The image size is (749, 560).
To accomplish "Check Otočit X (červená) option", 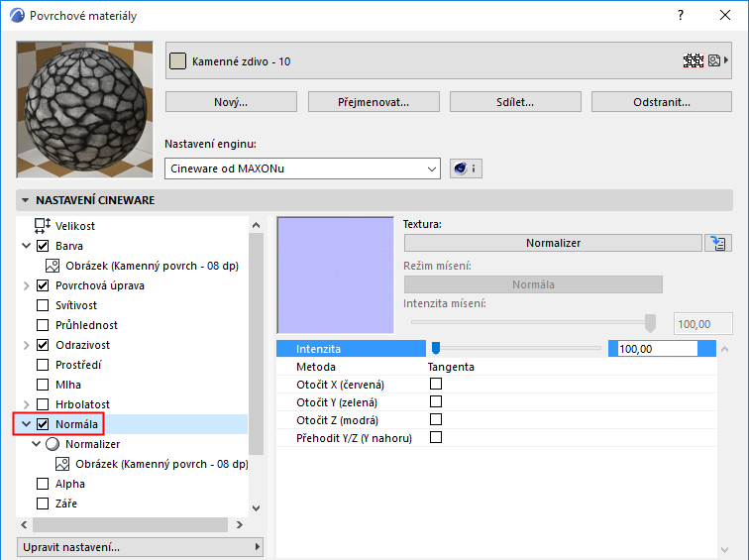I will (436, 384).
